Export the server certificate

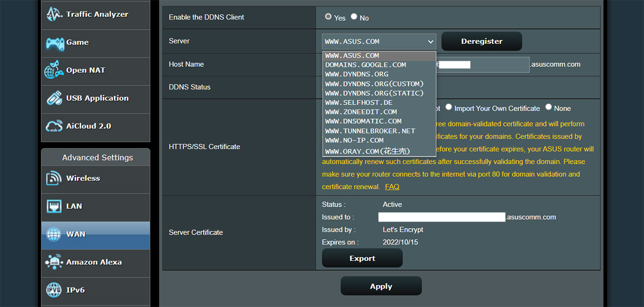(362, 258)
